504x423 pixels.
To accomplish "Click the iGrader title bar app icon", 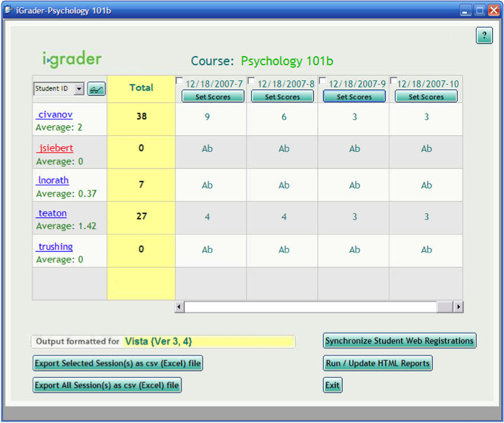I will coord(8,10).
